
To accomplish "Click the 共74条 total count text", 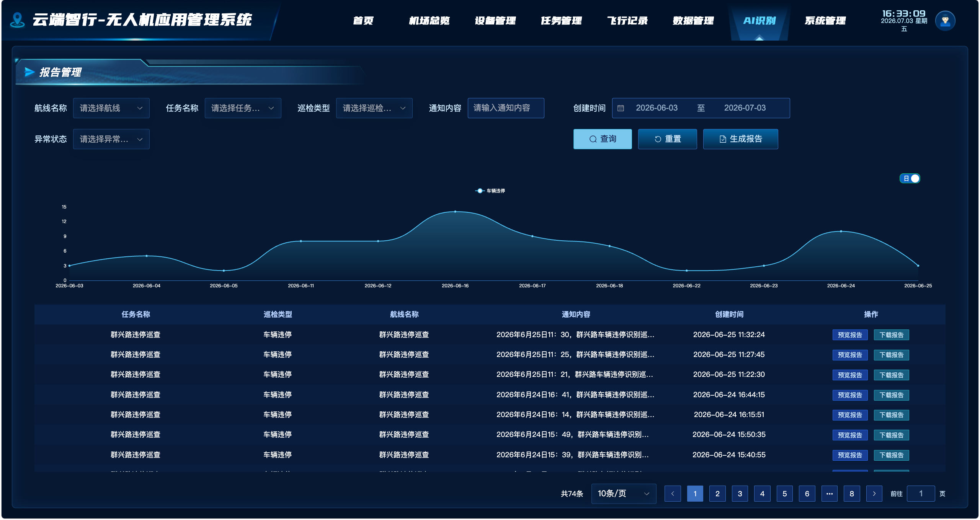I will coord(572,494).
